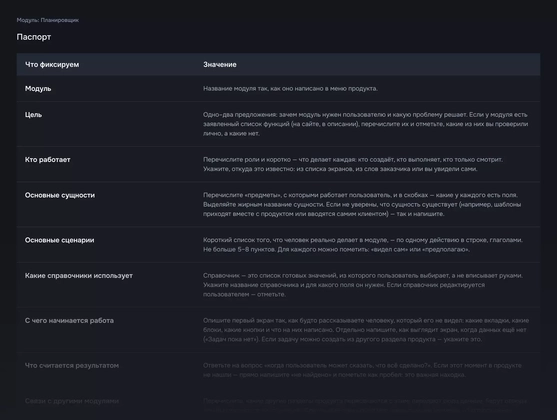This screenshot has width=557, height=420.
Task: Select the 'Кто работает' row label
Action: point(48,160)
